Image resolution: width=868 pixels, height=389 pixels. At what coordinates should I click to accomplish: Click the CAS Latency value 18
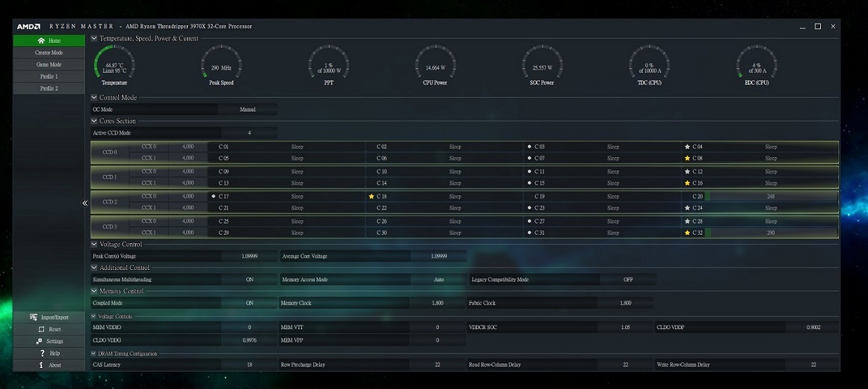tap(249, 364)
